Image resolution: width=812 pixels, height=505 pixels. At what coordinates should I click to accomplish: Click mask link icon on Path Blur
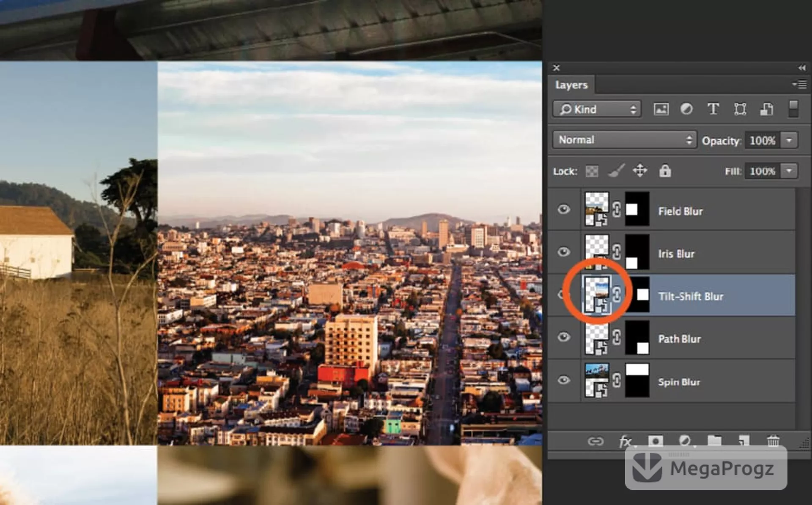617,337
